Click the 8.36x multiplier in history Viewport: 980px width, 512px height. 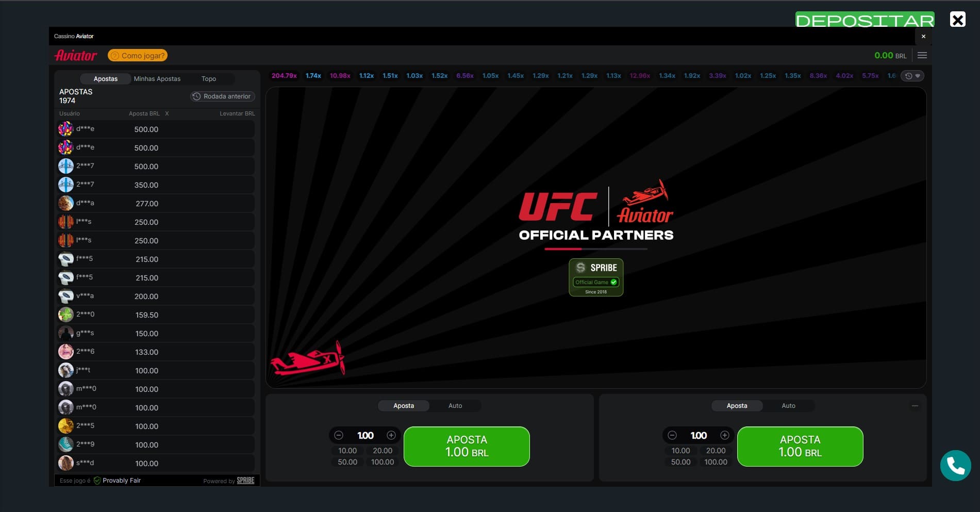coord(818,76)
